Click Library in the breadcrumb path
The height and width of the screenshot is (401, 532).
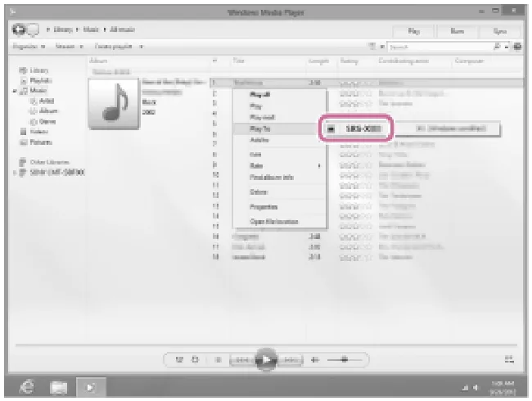[x=63, y=29]
